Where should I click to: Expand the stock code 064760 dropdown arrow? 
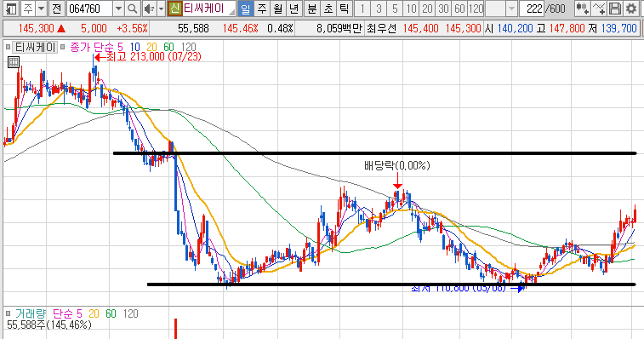click(118, 9)
